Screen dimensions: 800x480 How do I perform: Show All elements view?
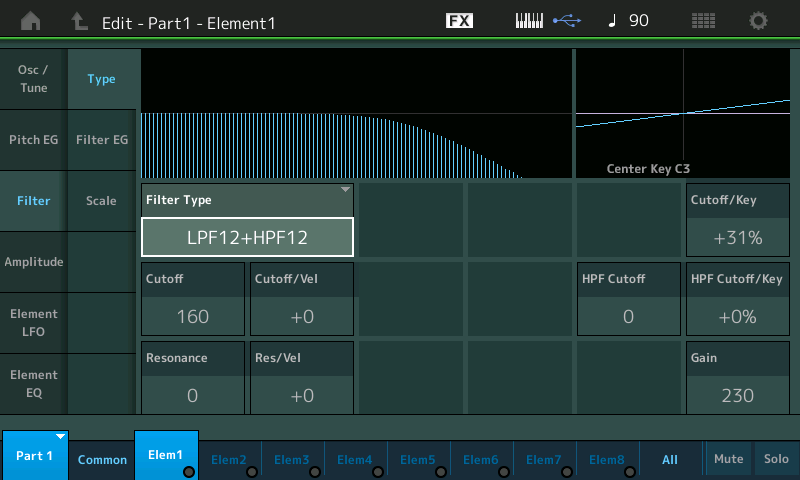(669, 460)
